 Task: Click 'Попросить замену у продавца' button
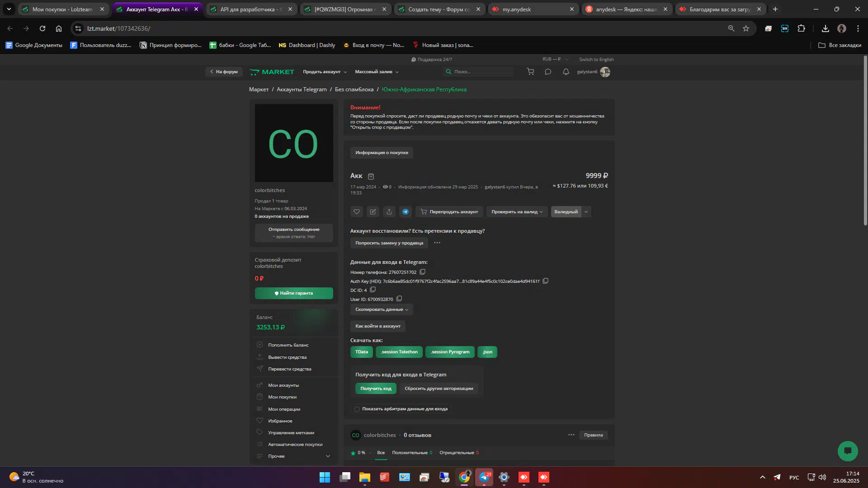pos(389,243)
